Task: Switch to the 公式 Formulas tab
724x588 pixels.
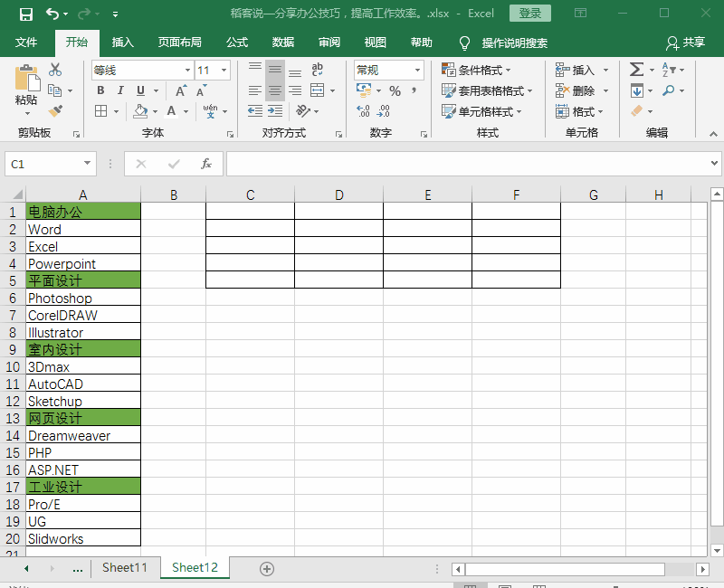Action: (x=237, y=43)
